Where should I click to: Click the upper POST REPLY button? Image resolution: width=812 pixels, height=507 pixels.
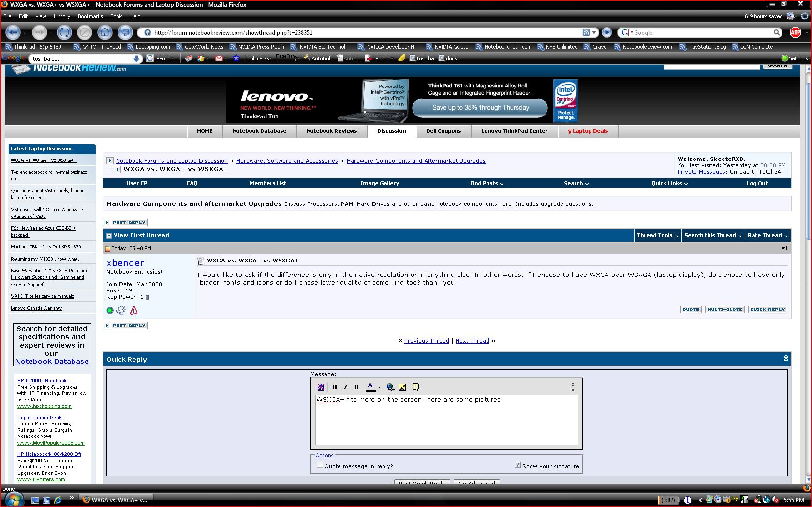[x=126, y=222]
